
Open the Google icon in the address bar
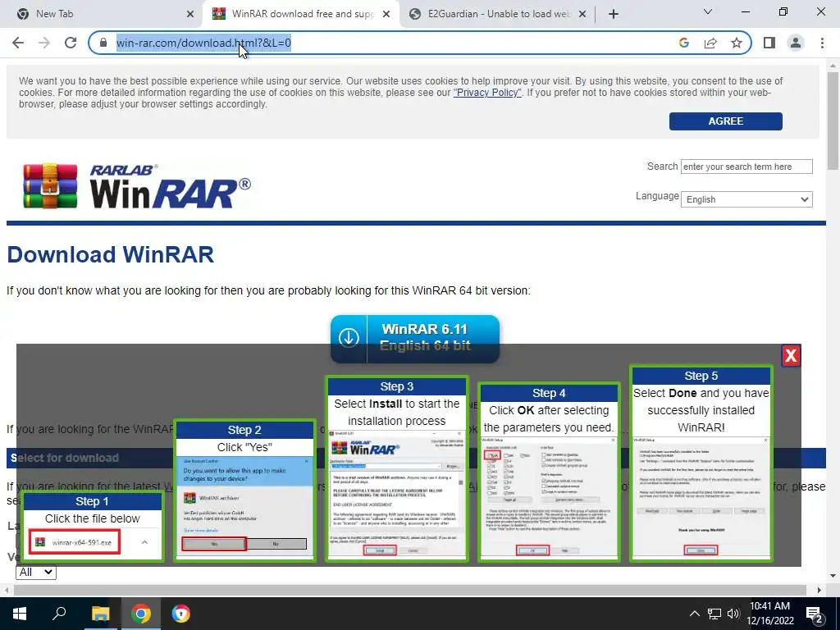coord(684,43)
